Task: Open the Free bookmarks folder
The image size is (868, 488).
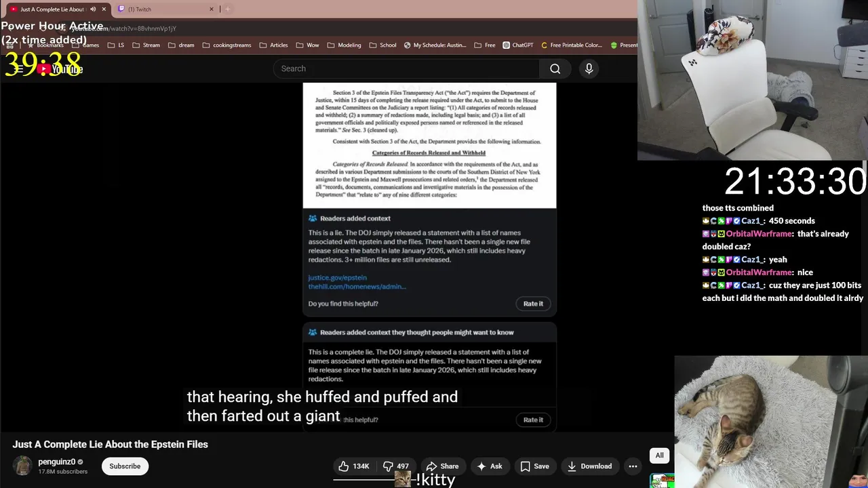Action: pos(484,45)
